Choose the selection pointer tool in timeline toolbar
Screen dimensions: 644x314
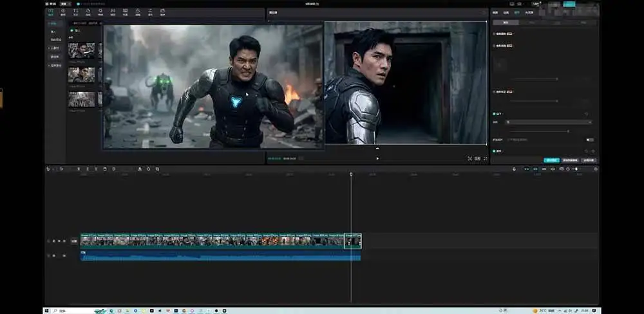(48, 169)
